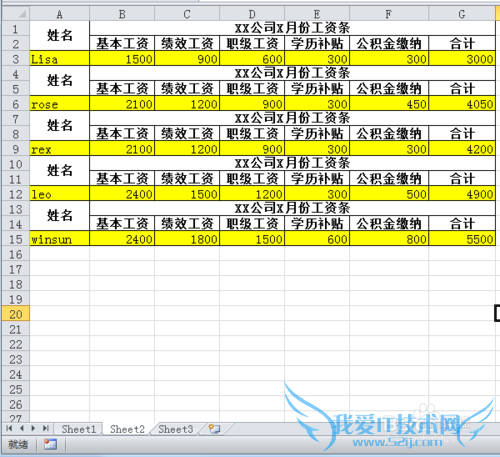
Task: Click the 就绪 status bar indicator
Action: 18,444
